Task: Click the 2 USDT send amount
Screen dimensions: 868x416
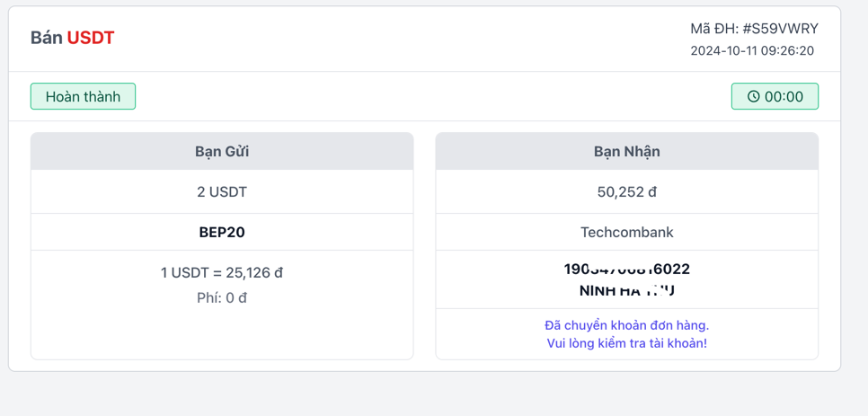Action: tap(222, 192)
